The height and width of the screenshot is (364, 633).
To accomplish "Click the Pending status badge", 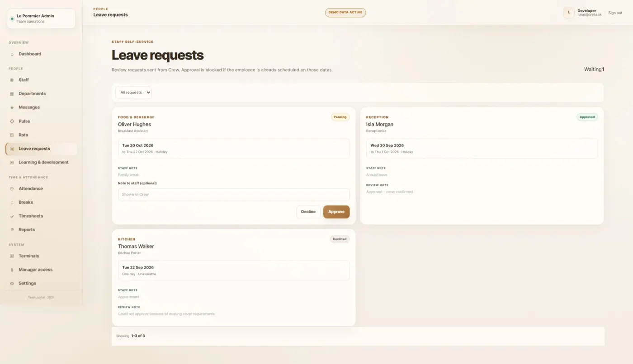I will point(340,117).
